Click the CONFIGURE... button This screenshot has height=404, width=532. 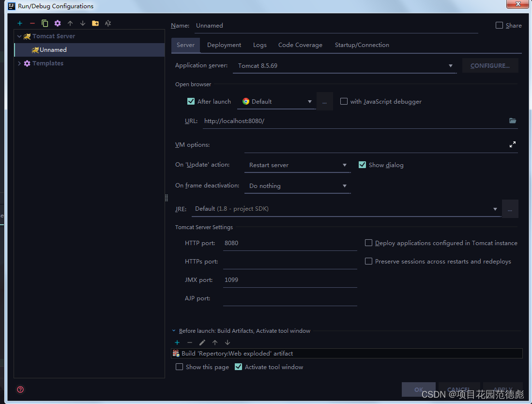pyautogui.click(x=490, y=65)
